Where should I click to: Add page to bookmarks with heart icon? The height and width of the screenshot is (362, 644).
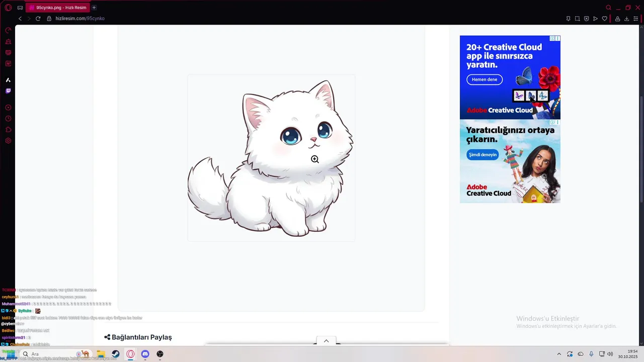click(604, 19)
